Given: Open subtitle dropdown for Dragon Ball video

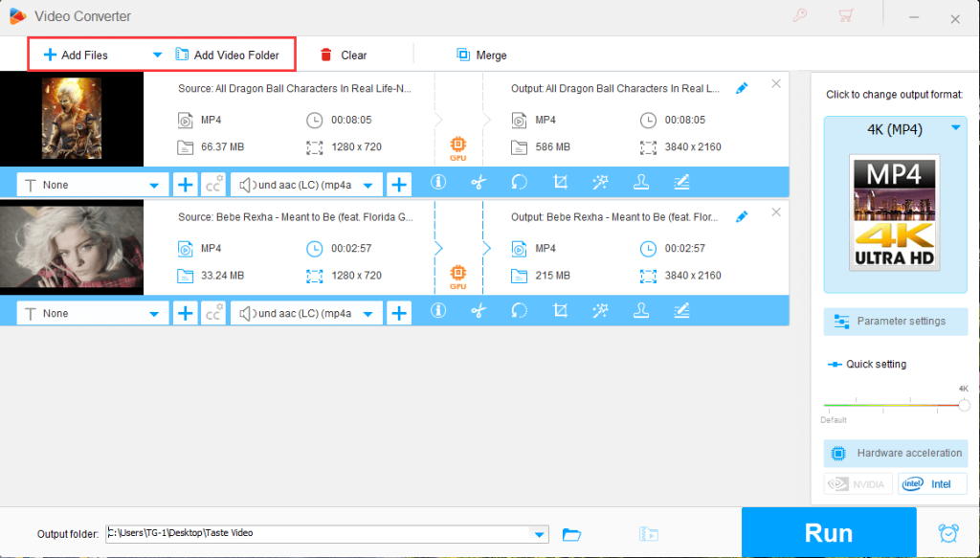Looking at the screenshot, I should 93,185.
